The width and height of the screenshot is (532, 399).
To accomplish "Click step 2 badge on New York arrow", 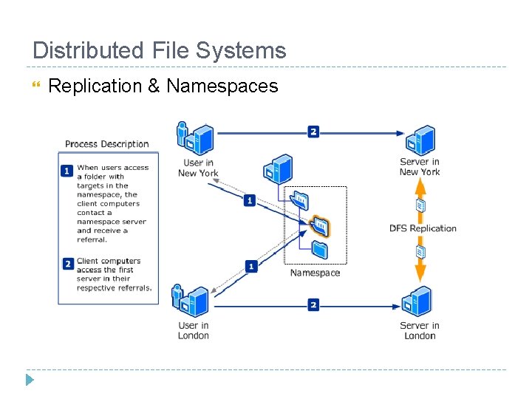I will pos(313,132).
